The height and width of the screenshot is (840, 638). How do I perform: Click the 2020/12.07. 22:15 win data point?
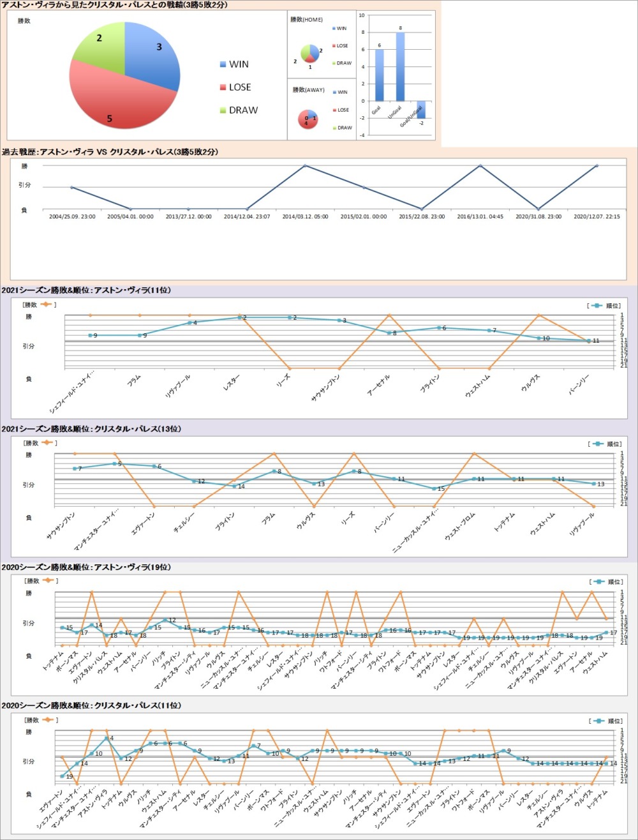[597, 166]
